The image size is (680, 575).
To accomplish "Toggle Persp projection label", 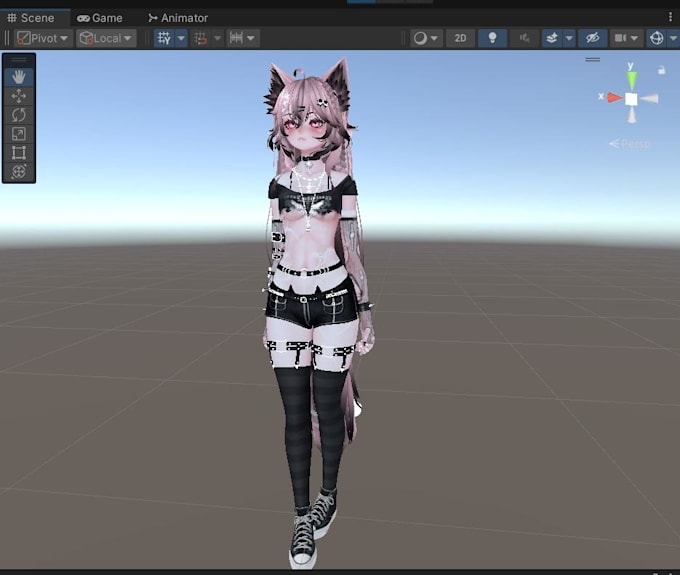I will (629, 144).
